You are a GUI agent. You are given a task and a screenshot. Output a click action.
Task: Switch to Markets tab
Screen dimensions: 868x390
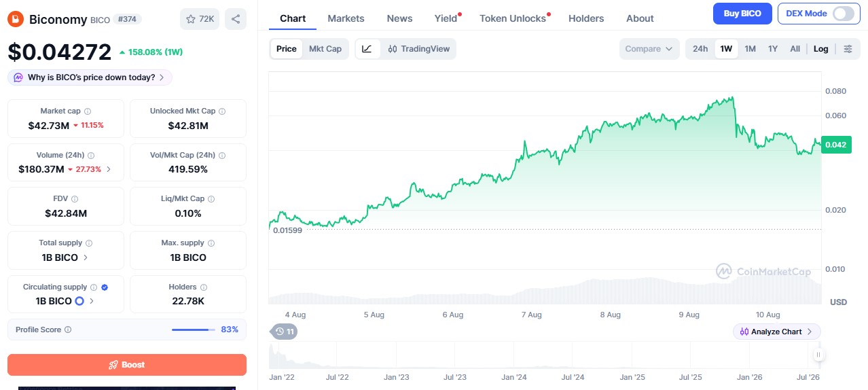click(x=346, y=18)
